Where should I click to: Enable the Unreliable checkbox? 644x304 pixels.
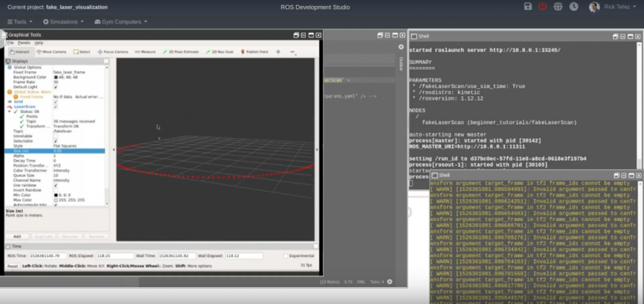tap(55, 137)
